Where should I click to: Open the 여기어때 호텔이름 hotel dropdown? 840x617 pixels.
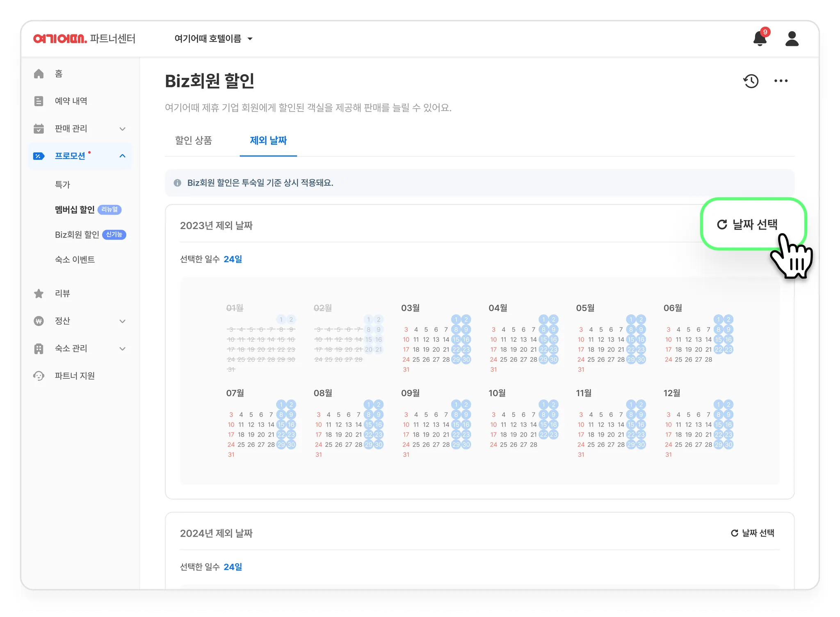(213, 39)
